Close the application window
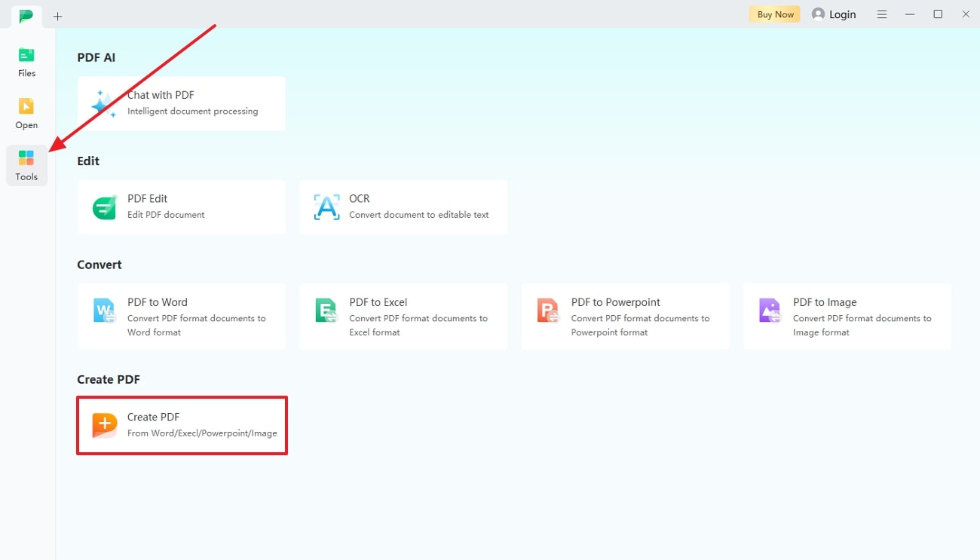This screenshot has width=980, height=560. click(966, 14)
